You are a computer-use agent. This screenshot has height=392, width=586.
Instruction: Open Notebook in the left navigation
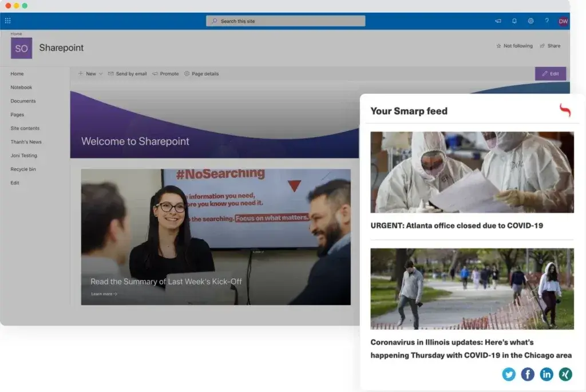(x=21, y=88)
